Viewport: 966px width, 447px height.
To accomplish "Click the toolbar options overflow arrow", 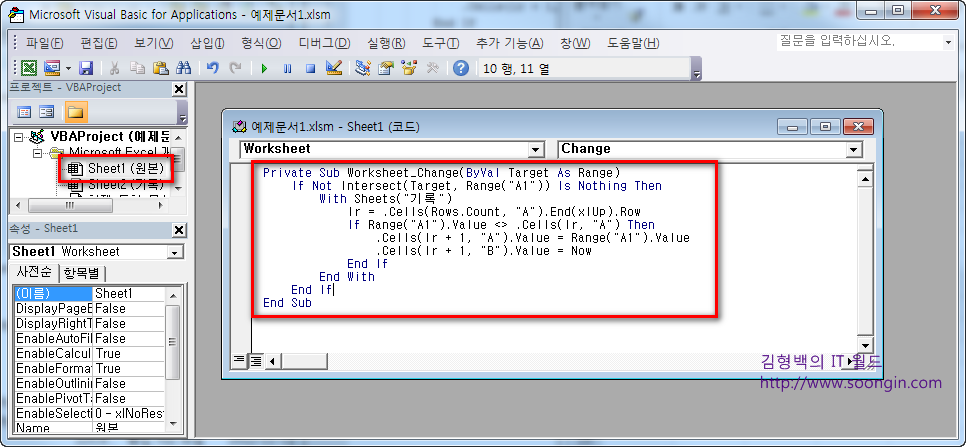I will tap(697, 69).
